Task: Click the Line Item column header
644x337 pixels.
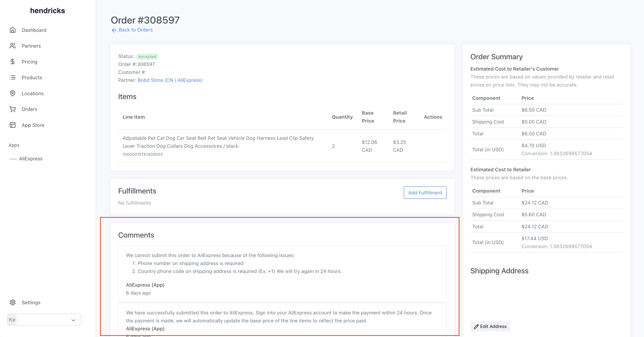Action: [x=134, y=117]
